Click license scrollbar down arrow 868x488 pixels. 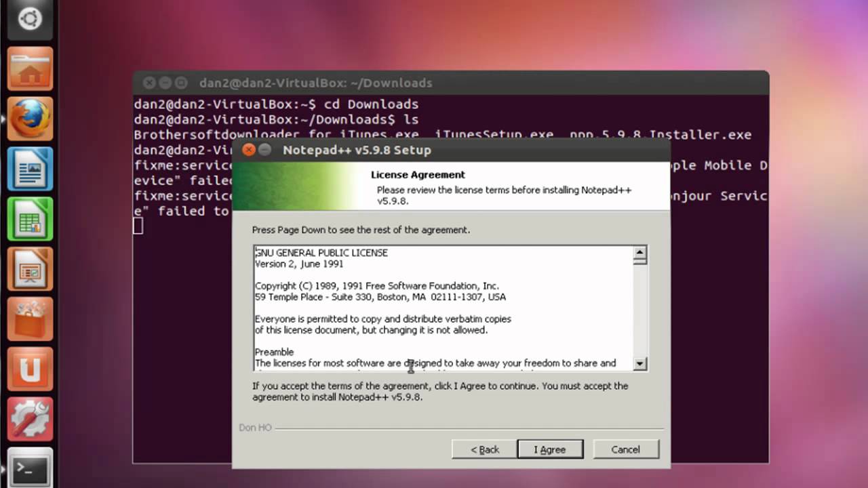pos(639,363)
